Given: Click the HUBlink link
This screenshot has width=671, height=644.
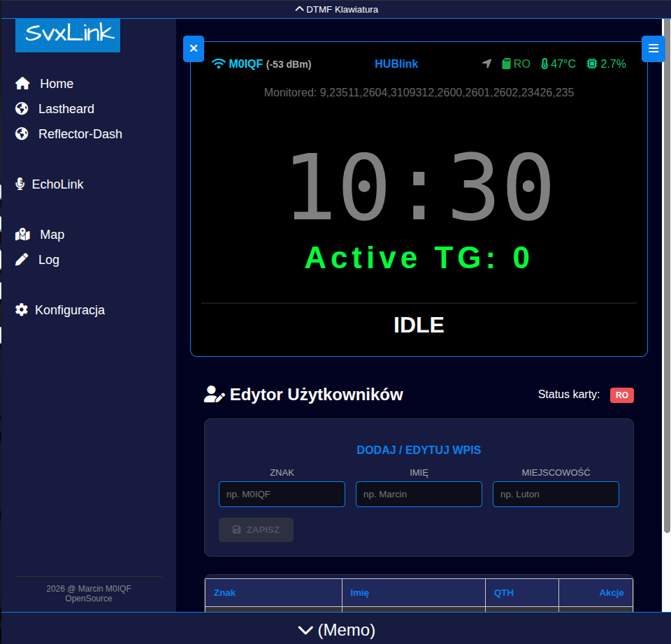Looking at the screenshot, I should coord(396,64).
